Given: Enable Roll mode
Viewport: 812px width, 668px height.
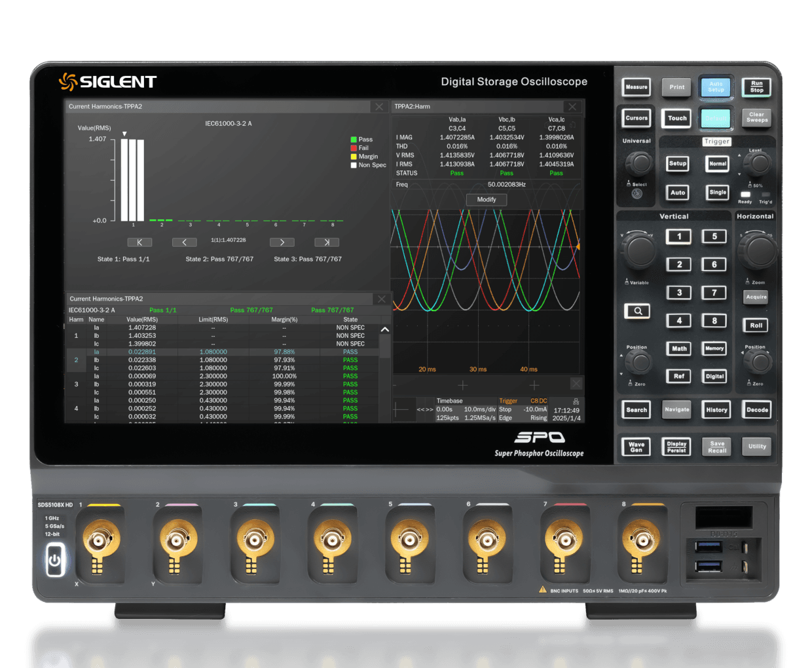Looking at the screenshot, I should pos(755,325).
